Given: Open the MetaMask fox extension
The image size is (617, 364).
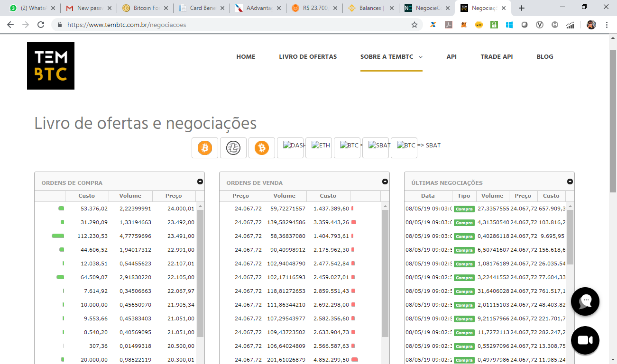Looking at the screenshot, I should tap(463, 25).
